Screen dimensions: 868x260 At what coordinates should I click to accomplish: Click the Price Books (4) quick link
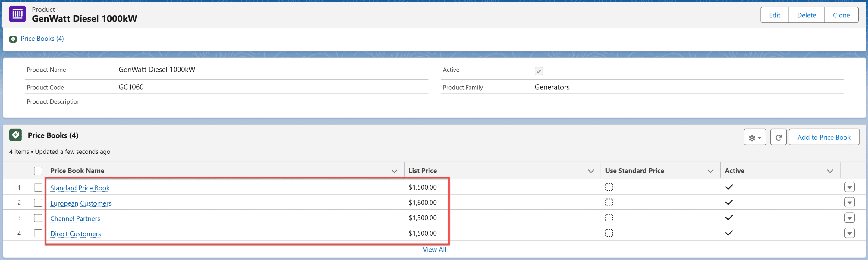[x=42, y=39]
